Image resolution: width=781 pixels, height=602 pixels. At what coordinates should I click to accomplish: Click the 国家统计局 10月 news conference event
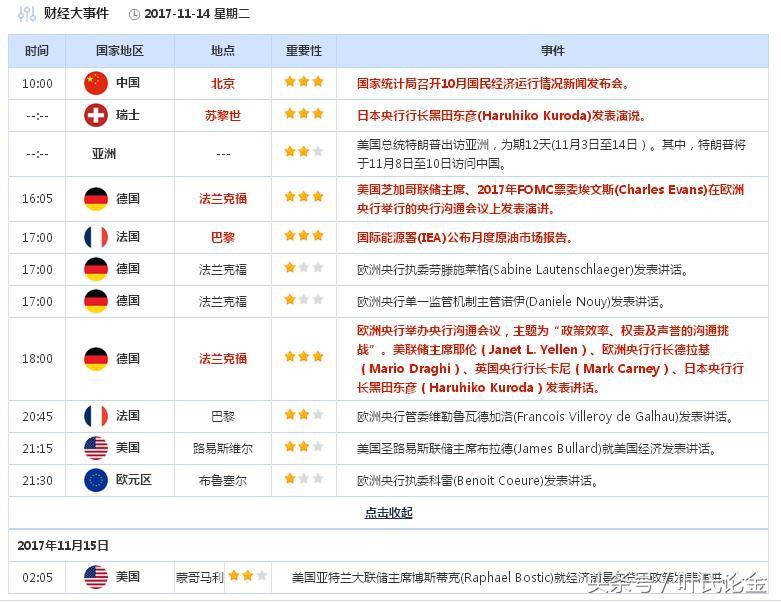click(x=494, y=83)
